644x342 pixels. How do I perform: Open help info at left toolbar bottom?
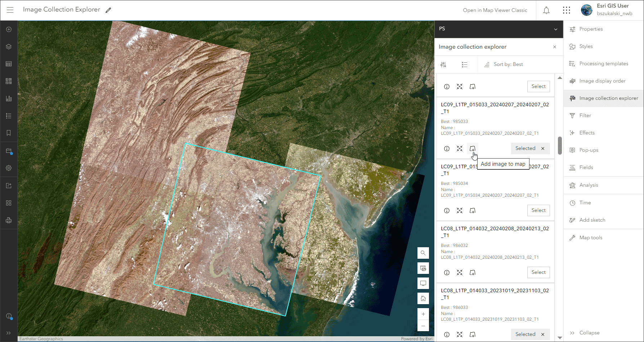(9, 316)
